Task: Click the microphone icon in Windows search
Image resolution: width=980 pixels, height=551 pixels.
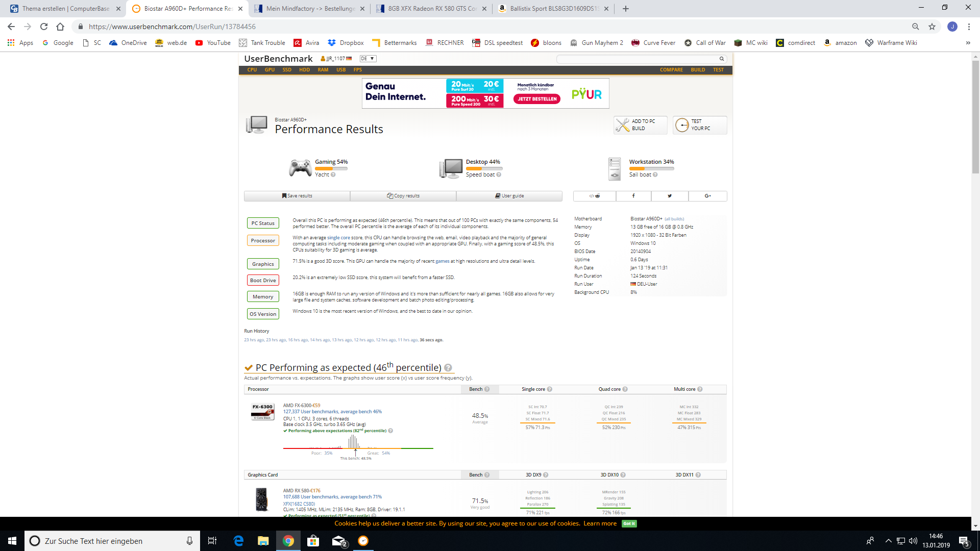Action: pyautogui.click(x=189, y=541)
